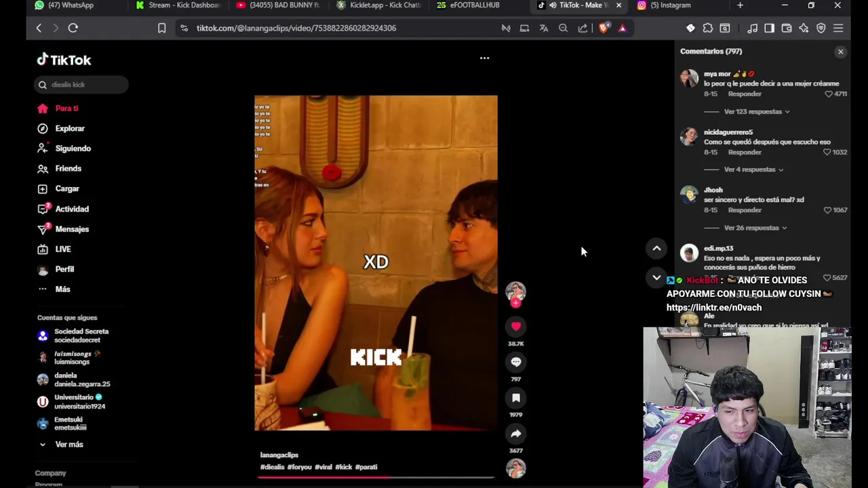
Task: Expand Ver 4 respuestas
Action: point(753,169)
